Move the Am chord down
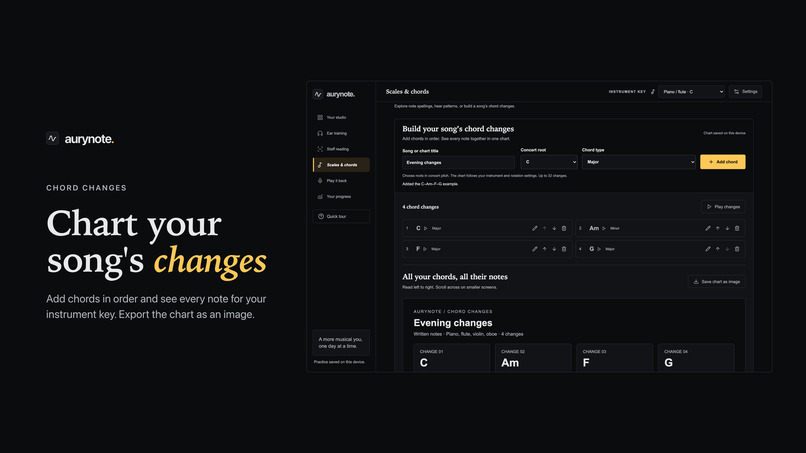 pyautogui.click(x=727, y=228)
